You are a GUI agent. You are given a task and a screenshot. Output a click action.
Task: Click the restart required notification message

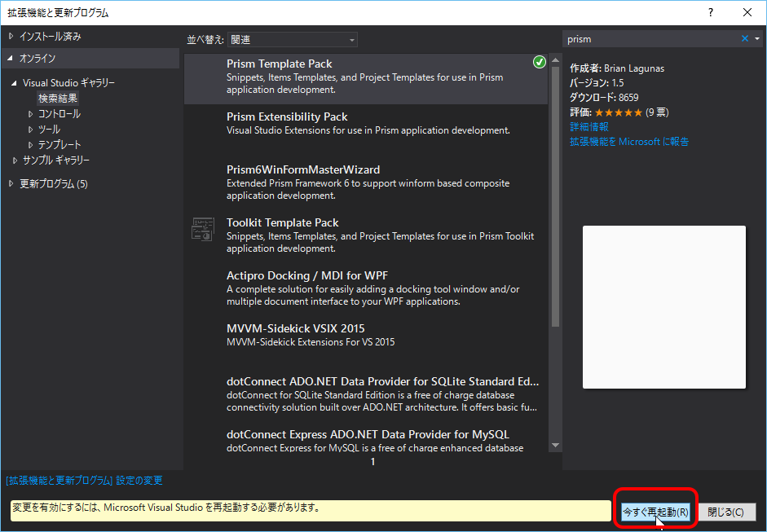pyautogui.click(x=311, y=510)
